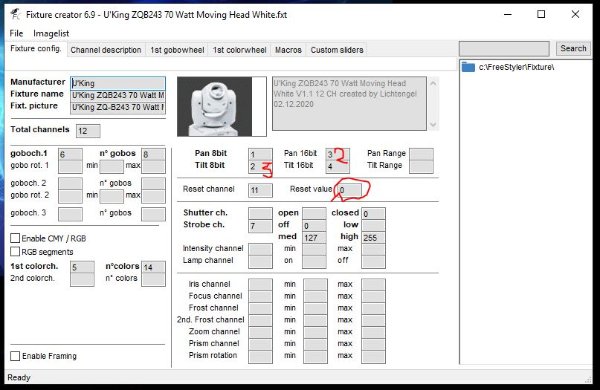Click the Zoom channel field
The width and height of the screenshot is (600, 390).
point(260,332)
